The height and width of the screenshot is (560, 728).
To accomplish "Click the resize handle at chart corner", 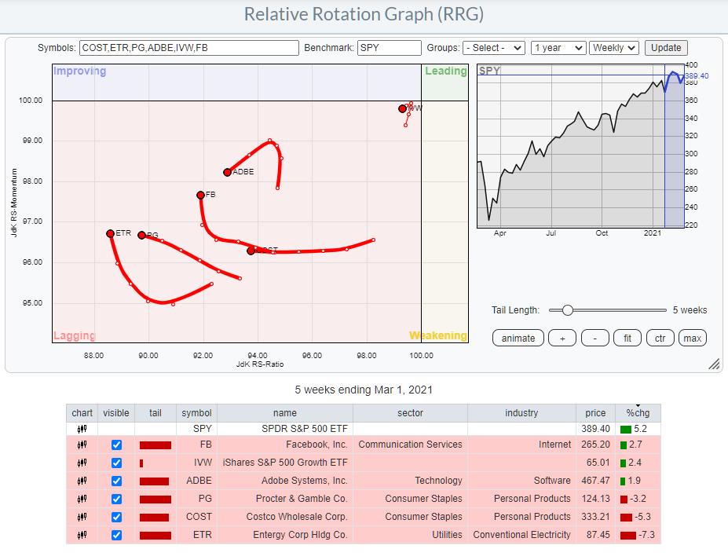I will (x=714, y=364).
